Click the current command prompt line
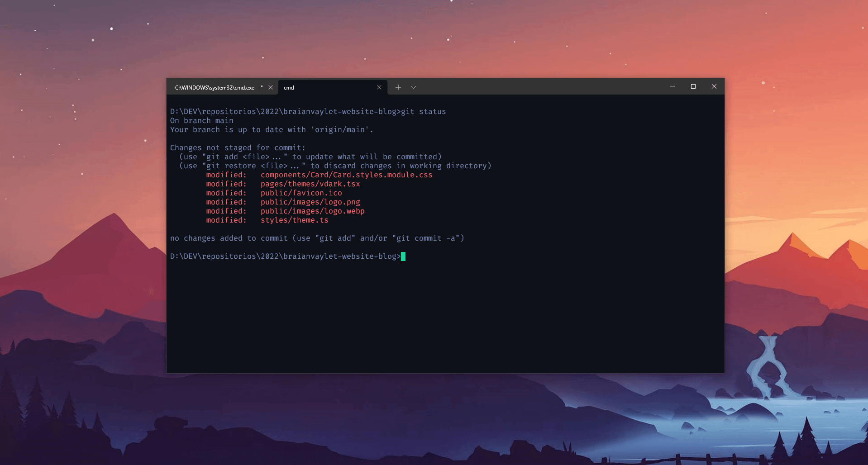868x465 pixels. tap(285, 256)
